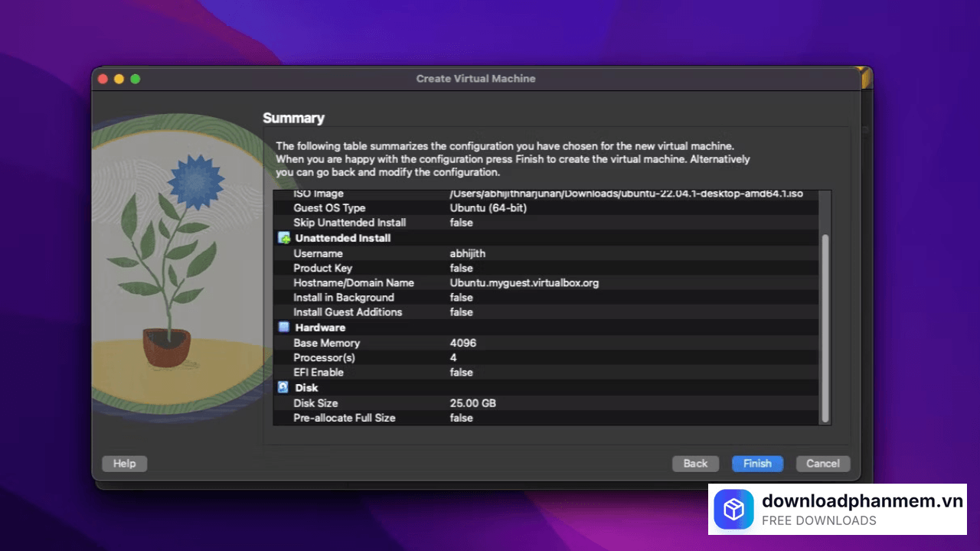Go Back to modify the configuration
Viewport: 980px width, 551px height.
coord(694,463)
